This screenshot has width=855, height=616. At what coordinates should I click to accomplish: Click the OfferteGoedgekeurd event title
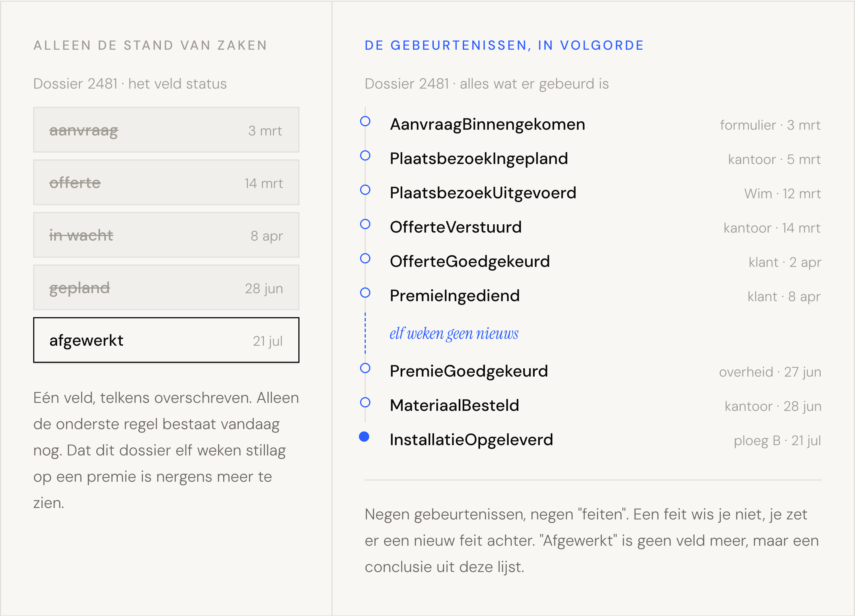[x=470, y=262]
